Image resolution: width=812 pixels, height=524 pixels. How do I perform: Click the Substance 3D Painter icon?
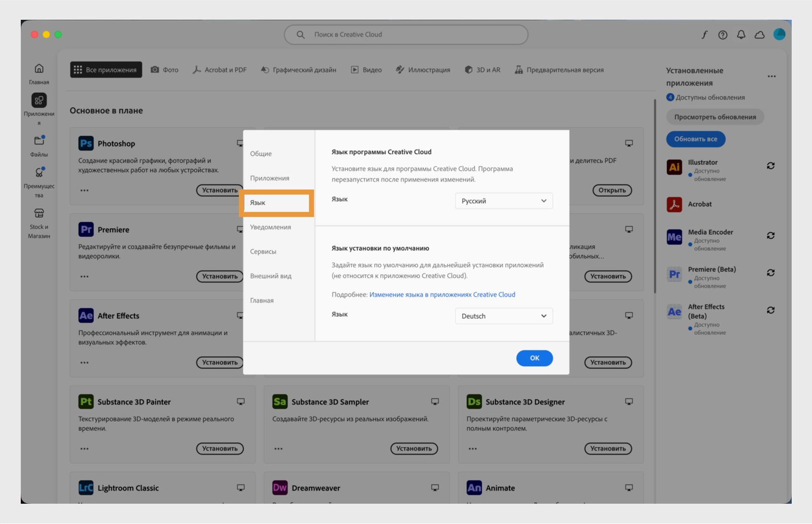(86, 402)
